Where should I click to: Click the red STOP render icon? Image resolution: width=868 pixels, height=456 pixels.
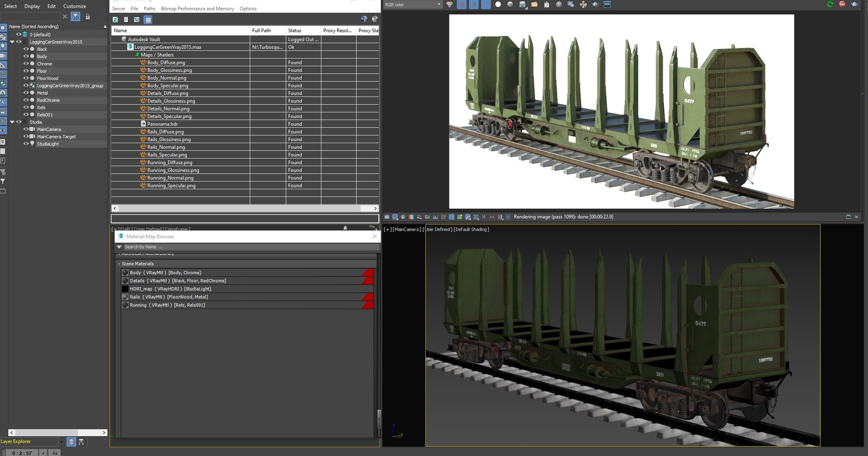click(842, 4)
